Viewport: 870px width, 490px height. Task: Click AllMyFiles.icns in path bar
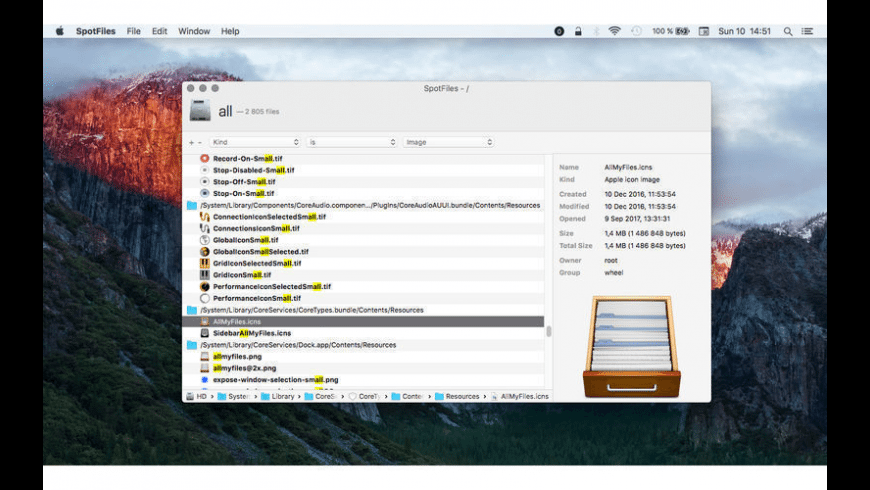coord(520,396)
